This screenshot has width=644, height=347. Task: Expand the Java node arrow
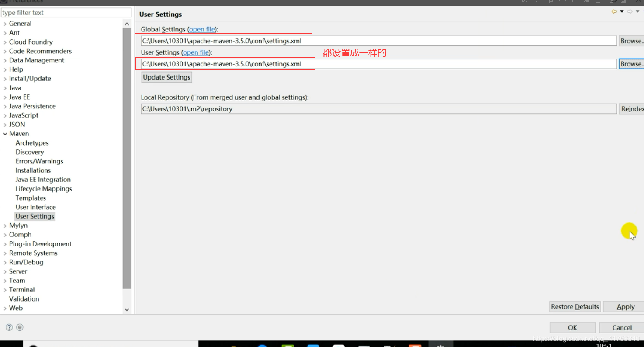click(x=5, y=88)
